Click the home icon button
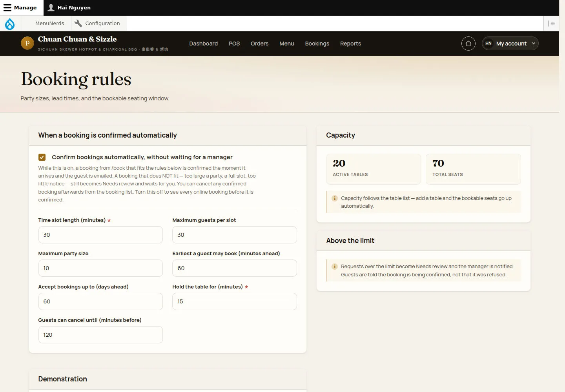Screen dimensions: 565x392 (x=468, y=44)
